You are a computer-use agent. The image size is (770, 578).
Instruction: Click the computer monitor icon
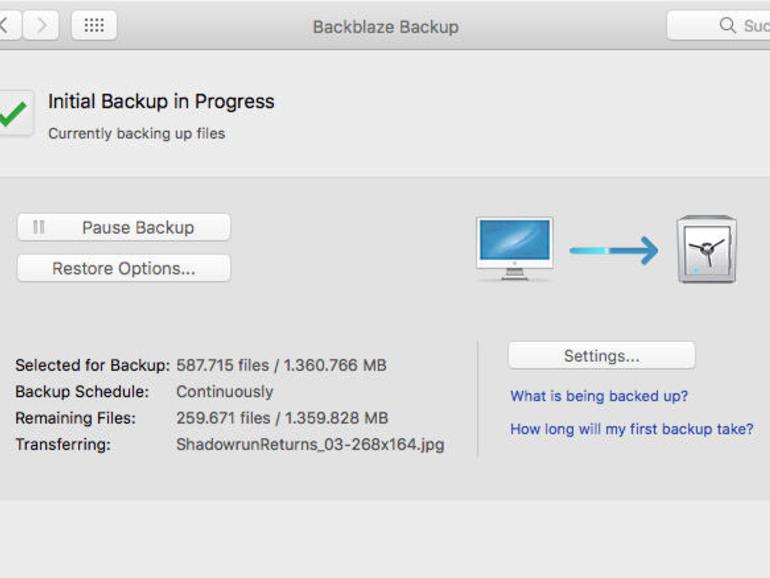click(514, 249)
